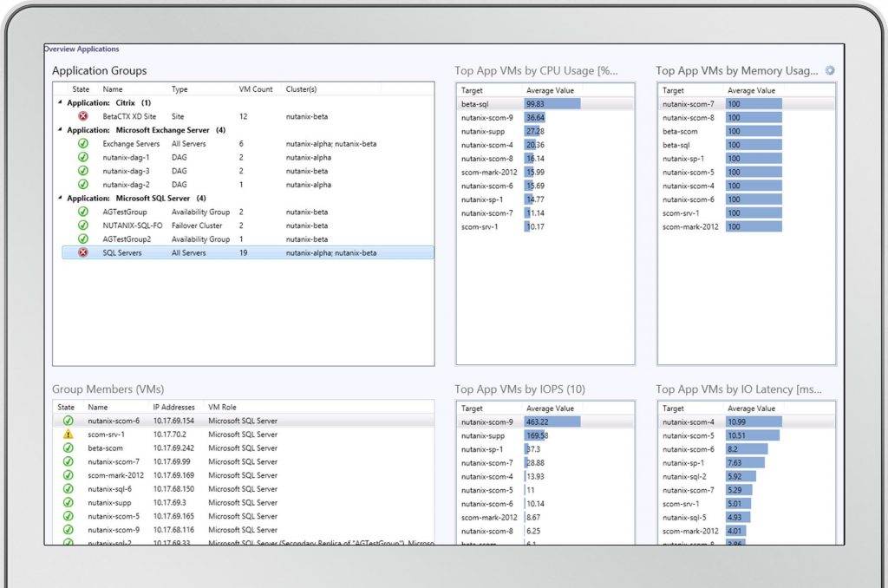Sort Application Groups by Name column
This screenshot has width=888, height=588.
point(113,89)
